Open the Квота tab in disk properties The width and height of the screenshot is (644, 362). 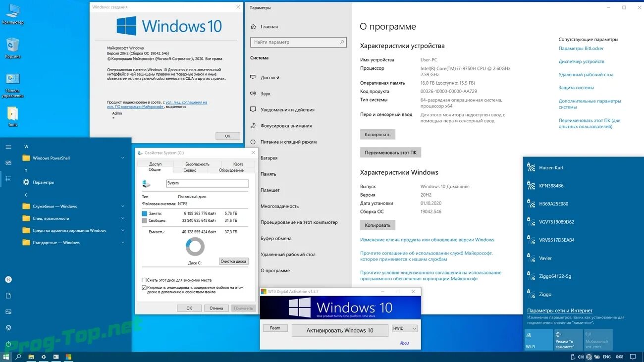pyautogui.click(x=238, y=164)
